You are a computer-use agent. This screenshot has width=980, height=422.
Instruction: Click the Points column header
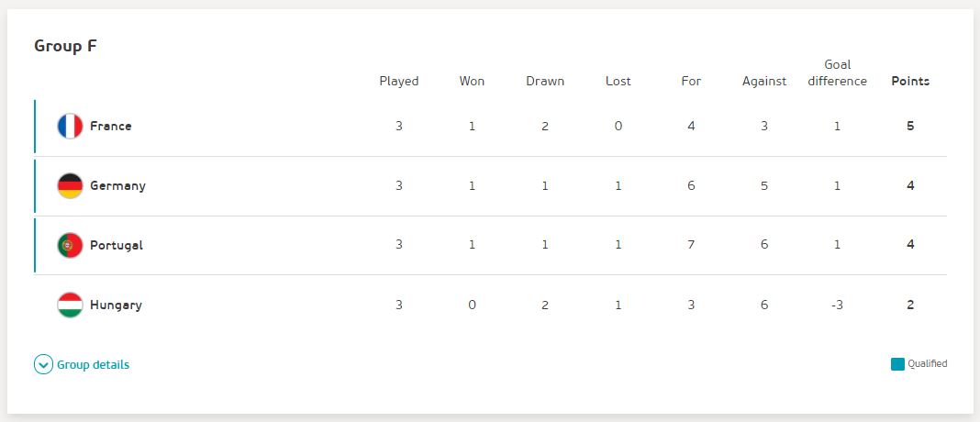coord(910,82)
